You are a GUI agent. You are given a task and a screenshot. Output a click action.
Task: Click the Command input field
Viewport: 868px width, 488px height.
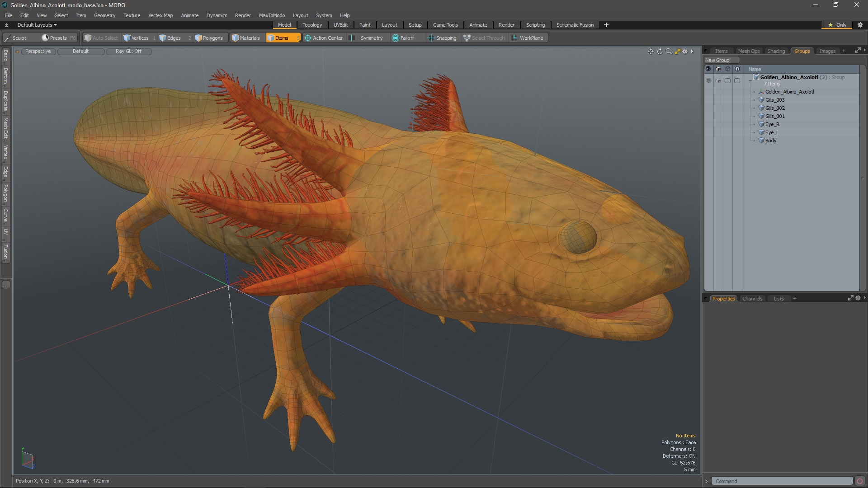[781, 481]
